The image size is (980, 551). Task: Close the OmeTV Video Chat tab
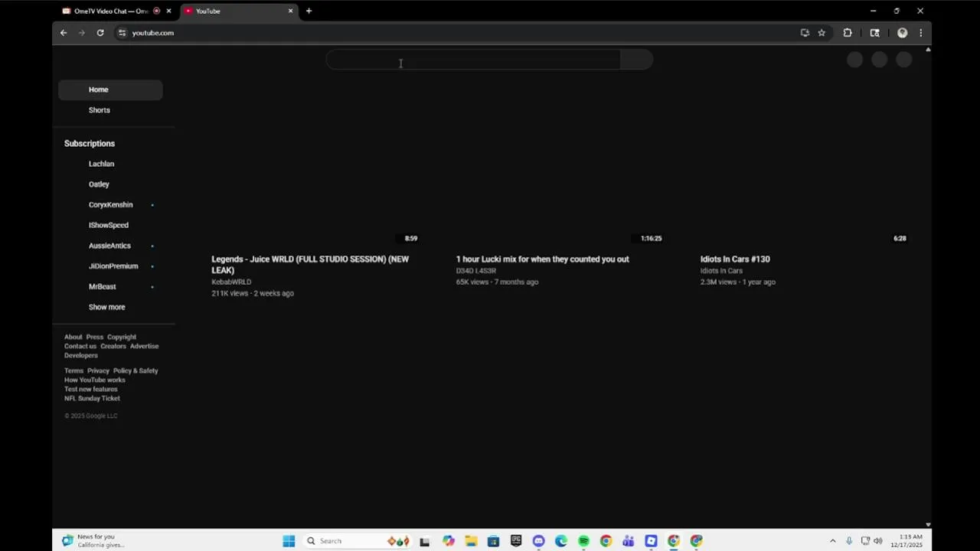(168, 11)
